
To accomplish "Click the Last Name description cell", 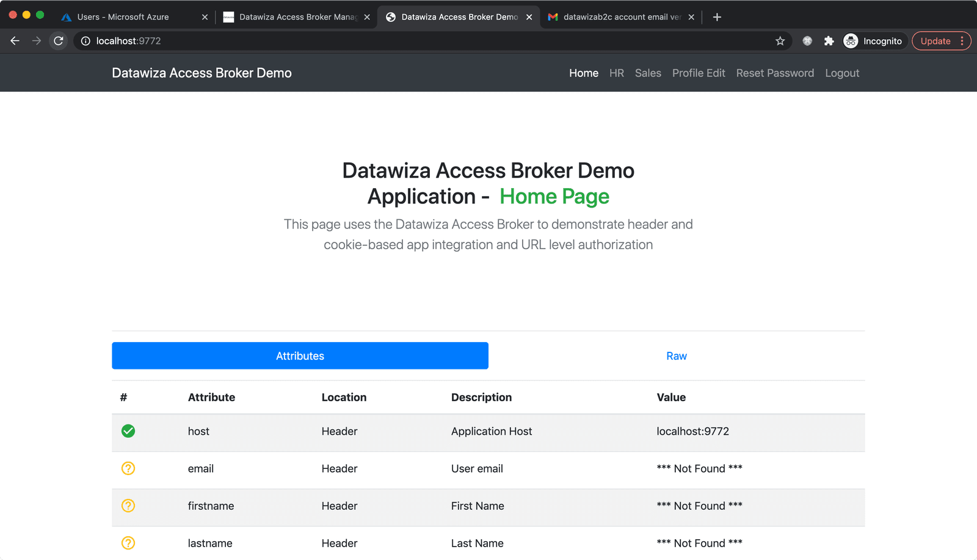I will click(478, 543).
